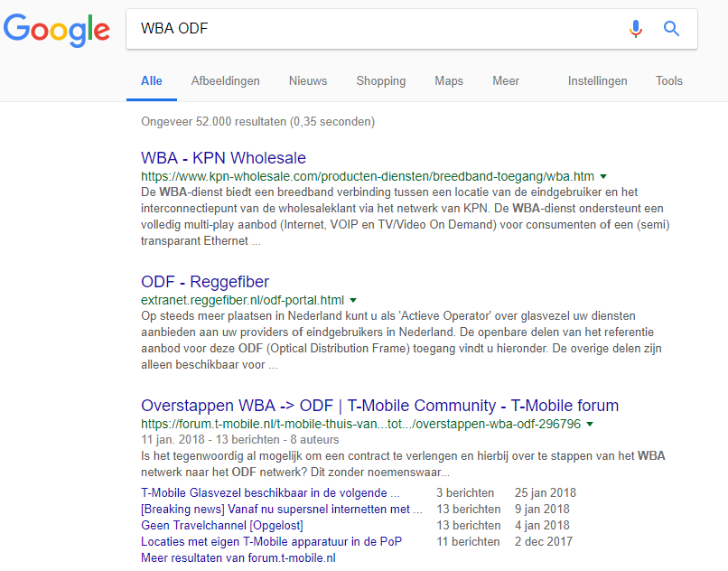Start voice search with the microphone icon

click(x=636, y=29)
